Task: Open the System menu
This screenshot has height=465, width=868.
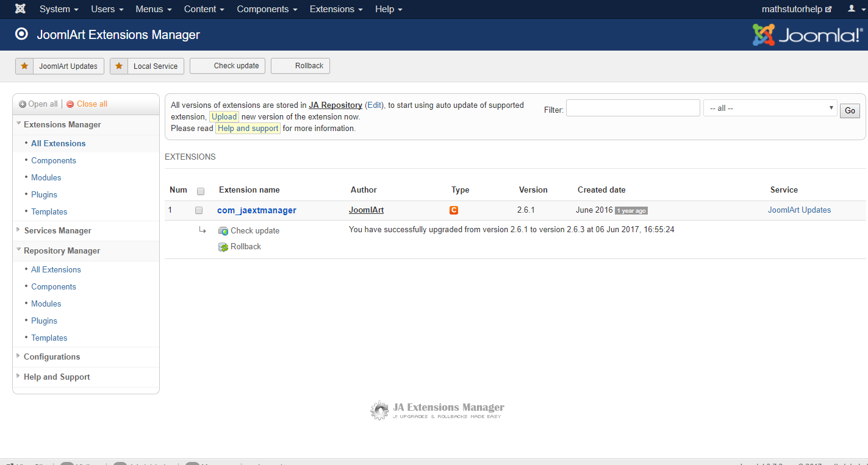Action: (59, 9)
